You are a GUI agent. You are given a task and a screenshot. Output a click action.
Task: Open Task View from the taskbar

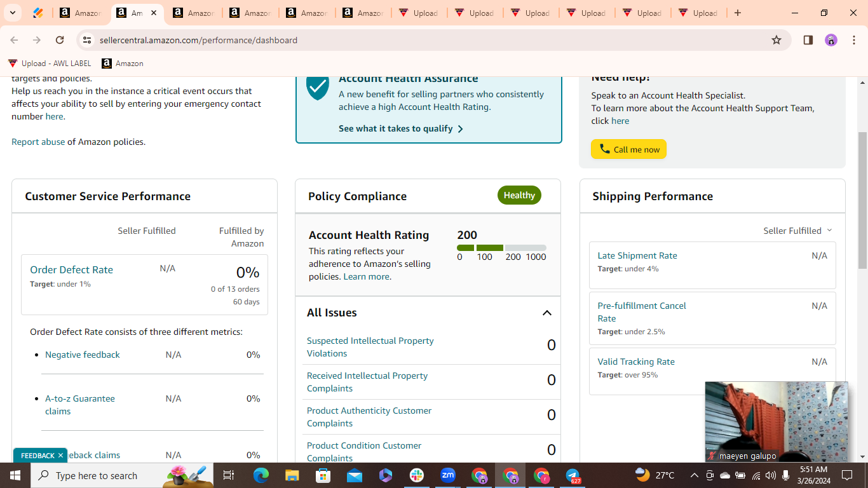pos(229,475)
